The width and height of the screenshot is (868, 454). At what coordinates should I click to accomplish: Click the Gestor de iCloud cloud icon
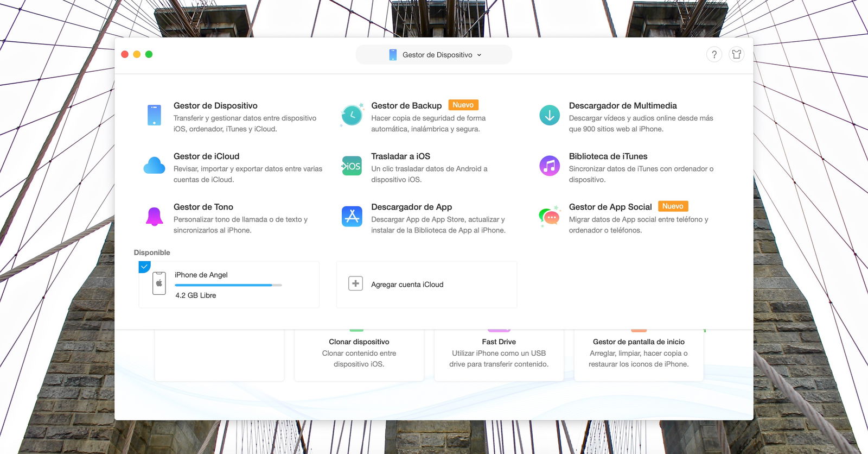pyautogui.click(x=154, y=166)
